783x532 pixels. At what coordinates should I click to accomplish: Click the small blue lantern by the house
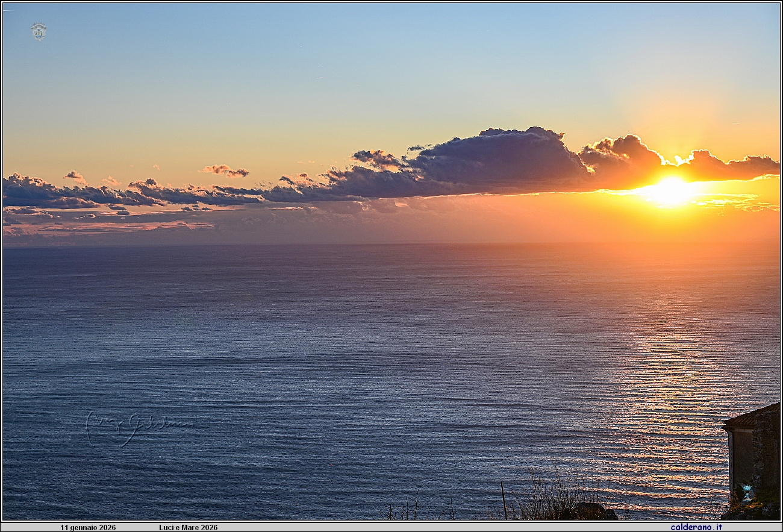(x=747, y=493)
